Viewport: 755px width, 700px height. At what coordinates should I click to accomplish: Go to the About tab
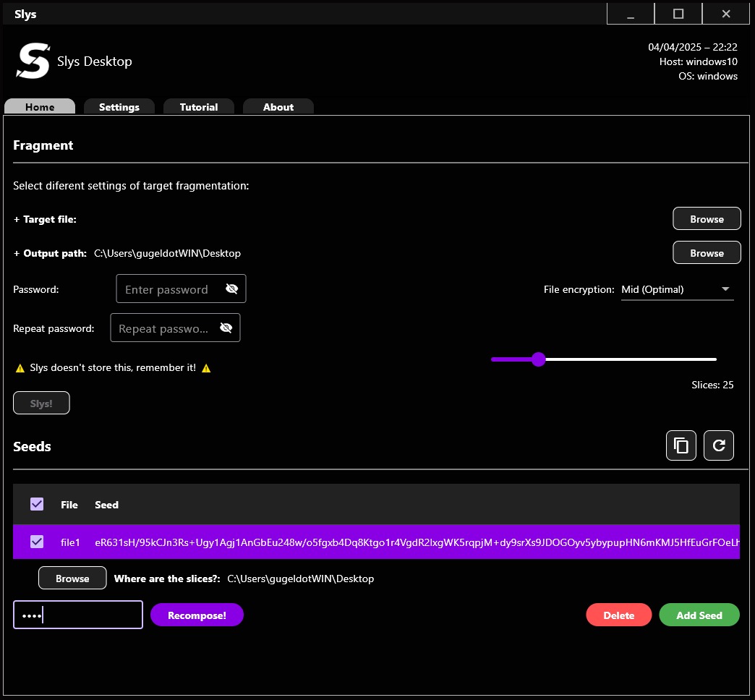coord(278,107)
